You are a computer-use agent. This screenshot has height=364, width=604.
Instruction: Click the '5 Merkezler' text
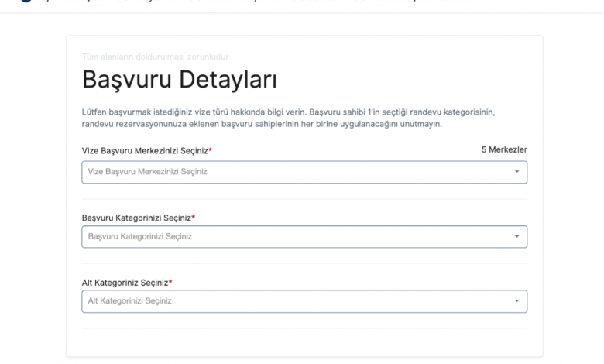[x=504, y=149]
